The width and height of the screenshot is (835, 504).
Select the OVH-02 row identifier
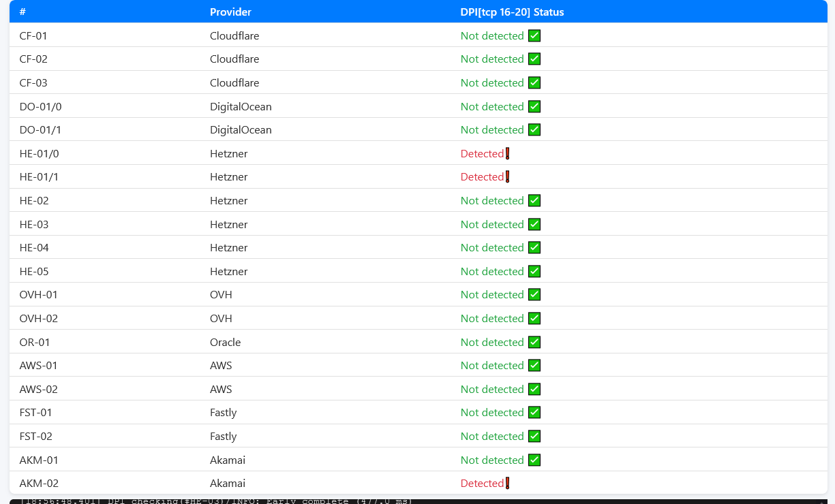(x=38, y=319)
